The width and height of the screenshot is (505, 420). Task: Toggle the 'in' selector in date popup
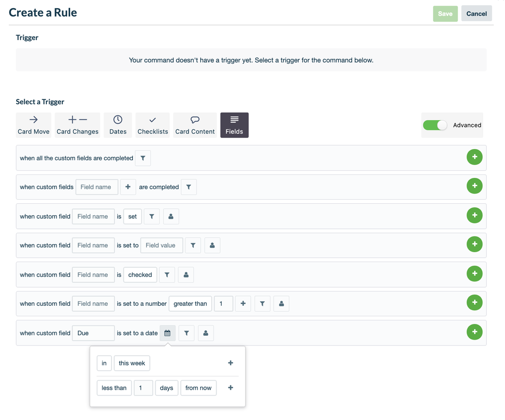click(x=104, y=363)
